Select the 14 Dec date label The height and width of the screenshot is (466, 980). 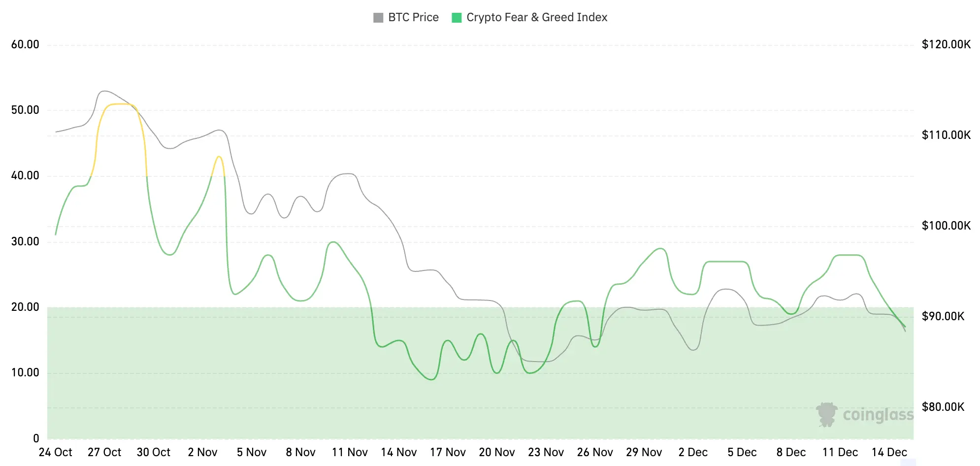pyautogui.click(x=889, y=452)
